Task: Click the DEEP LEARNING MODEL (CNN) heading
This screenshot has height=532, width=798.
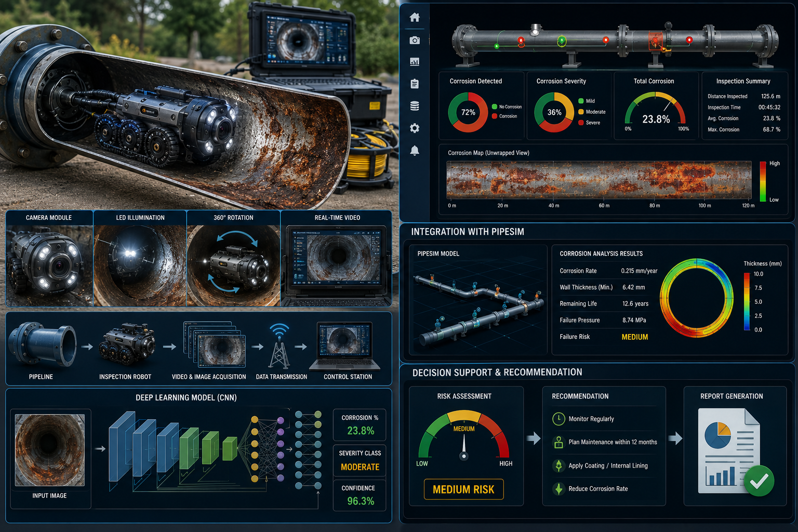Action: (186, 397)
